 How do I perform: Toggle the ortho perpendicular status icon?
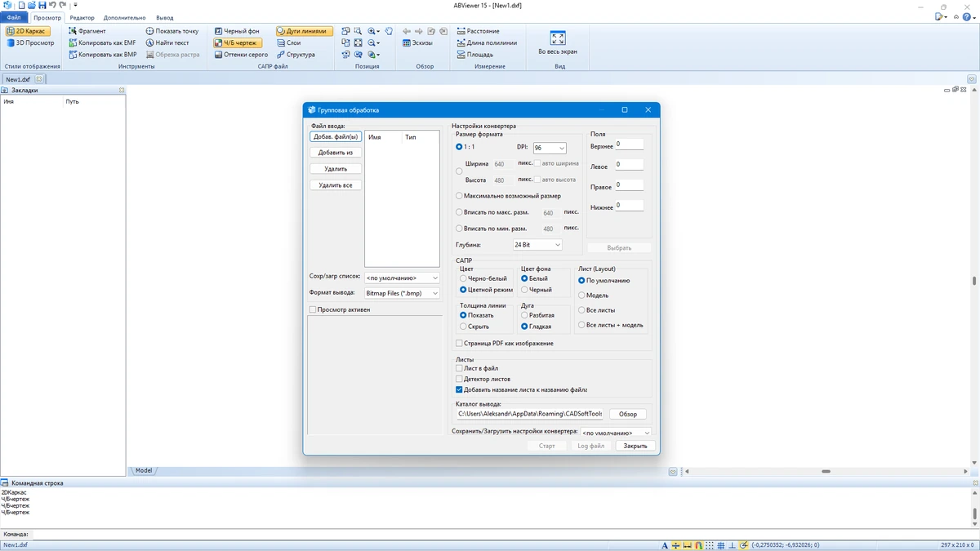point(733,545)
